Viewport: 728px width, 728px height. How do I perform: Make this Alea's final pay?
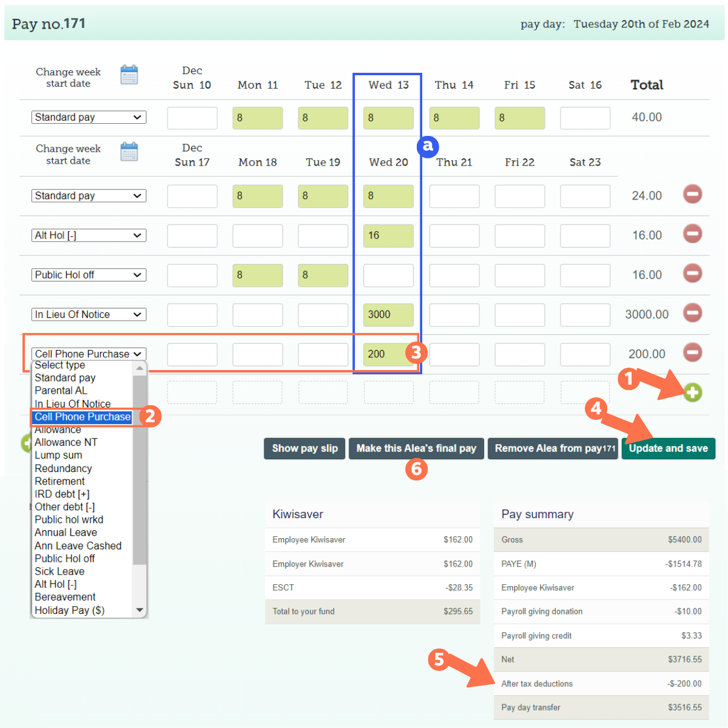pyautogui.click(x=416, y=448)
